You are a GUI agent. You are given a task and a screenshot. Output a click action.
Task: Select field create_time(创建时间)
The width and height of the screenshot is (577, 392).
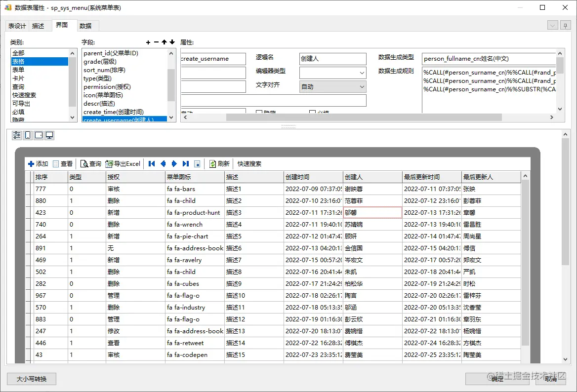pyautogui.click(x=124, y=112)
